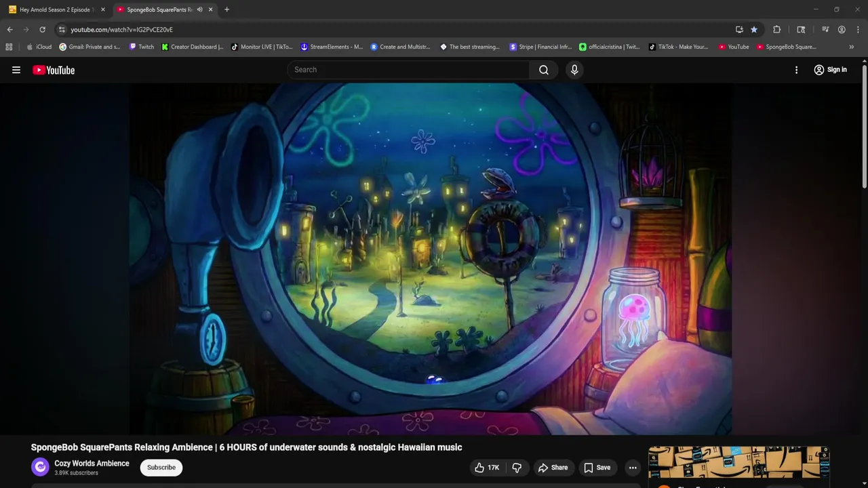This screenshot has height=488, width=868.
Task: Open Chrome three-dot menu
Action: coord(858,30)
